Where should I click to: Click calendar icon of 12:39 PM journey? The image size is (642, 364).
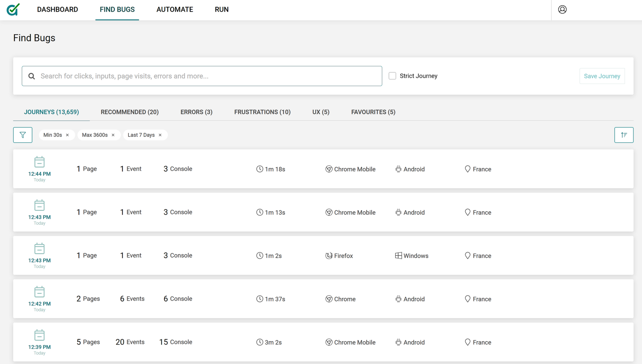pyautogui.click(x=39, y=335)
